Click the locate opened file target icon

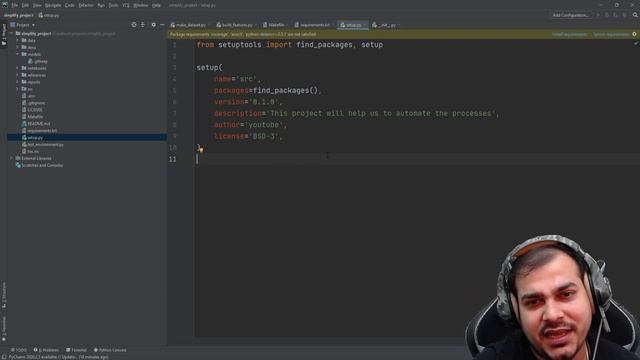click(134, 25)
